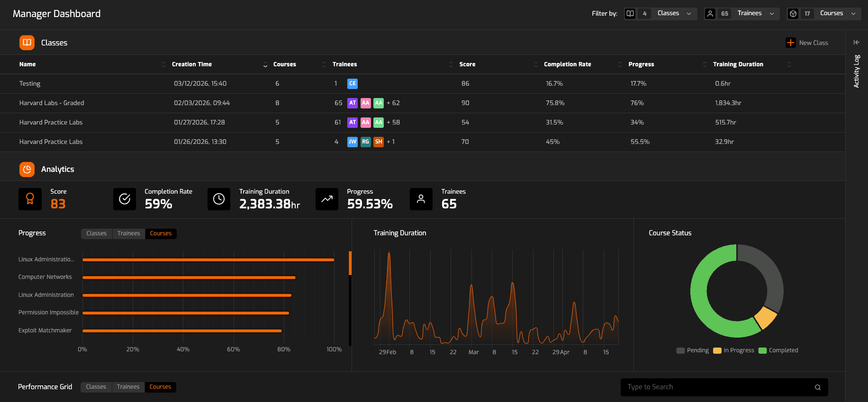Toggle Completed legend item
Viewport: 868px width, 402px height.
778,350
